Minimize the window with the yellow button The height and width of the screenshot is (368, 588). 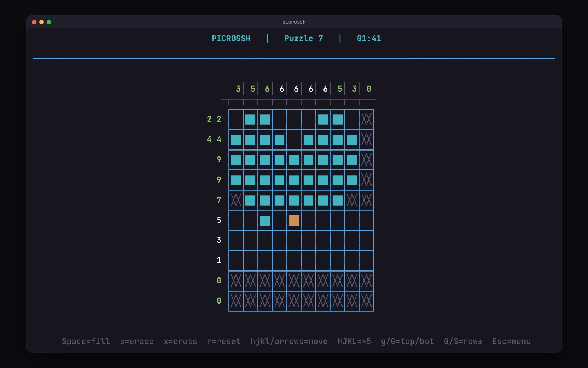point(42,22)
